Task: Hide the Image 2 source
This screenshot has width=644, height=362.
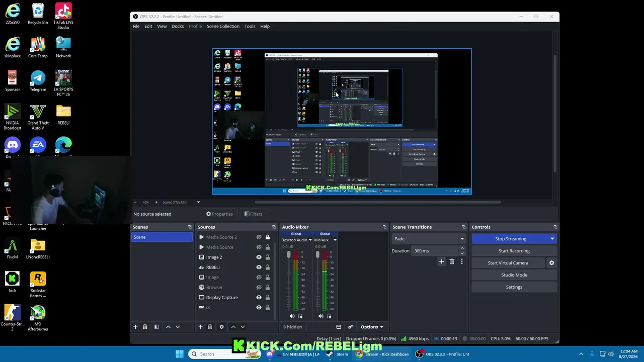Action: (259, 257)
